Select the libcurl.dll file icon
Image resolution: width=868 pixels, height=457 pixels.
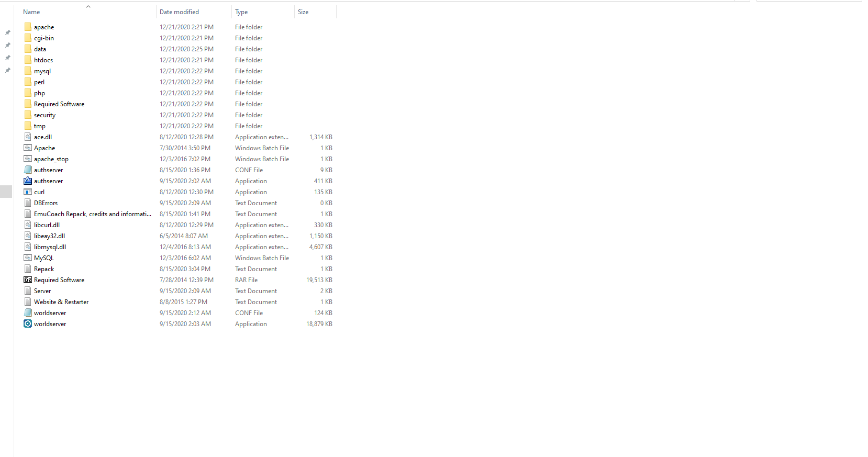[x=28, y=225]
